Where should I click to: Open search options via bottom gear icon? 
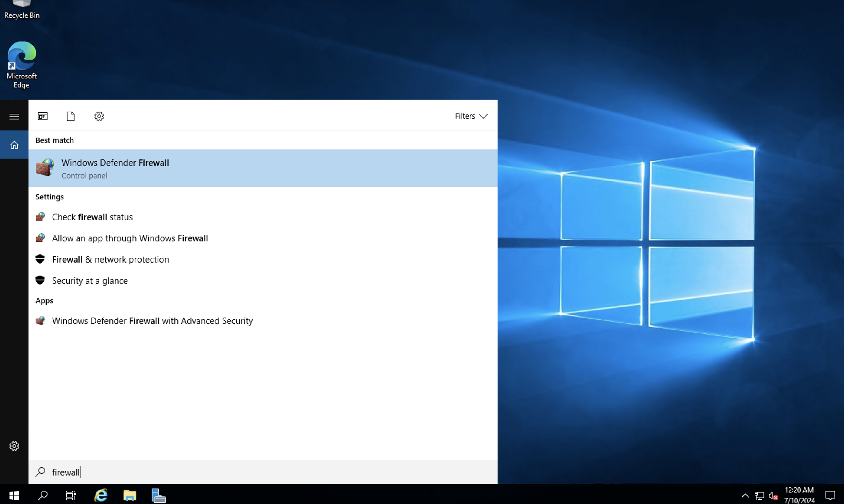pyautogui.click(x=14, y=446)
